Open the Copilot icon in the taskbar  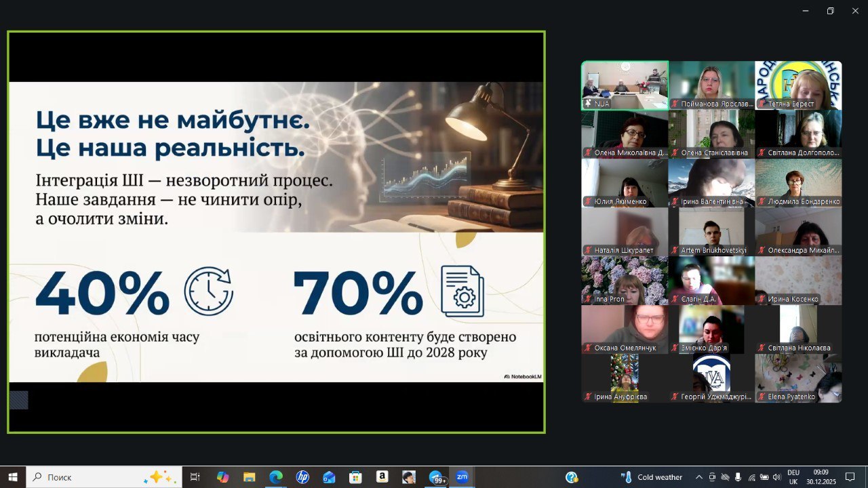(223, 477)
